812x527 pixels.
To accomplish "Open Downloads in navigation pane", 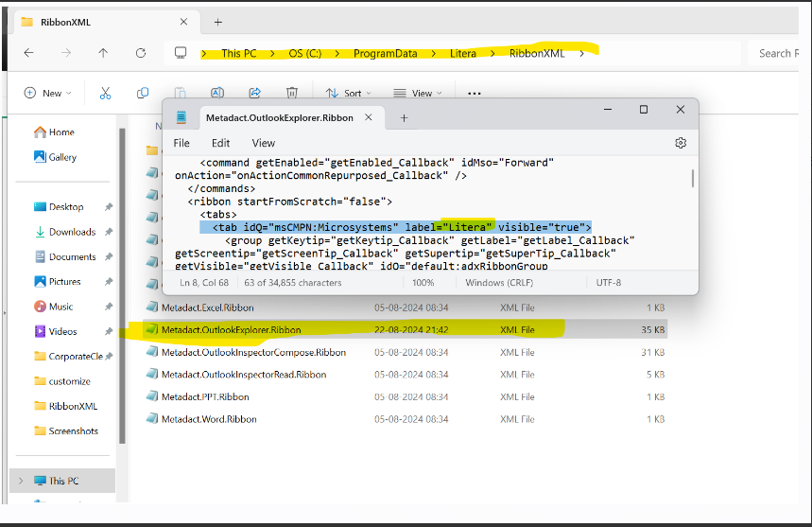I will pos(72,232).
